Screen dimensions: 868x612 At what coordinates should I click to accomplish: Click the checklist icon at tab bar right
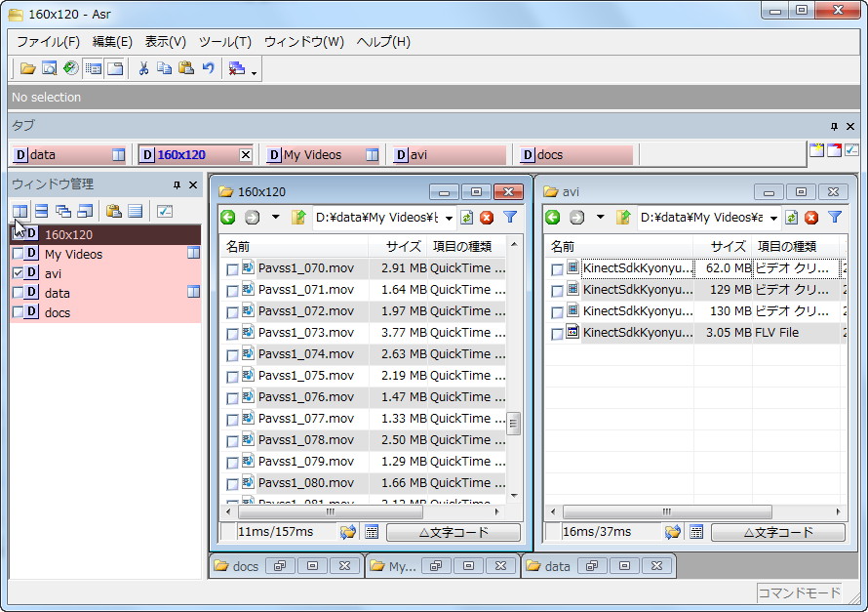pyautogui.click(x=851, y=150)
